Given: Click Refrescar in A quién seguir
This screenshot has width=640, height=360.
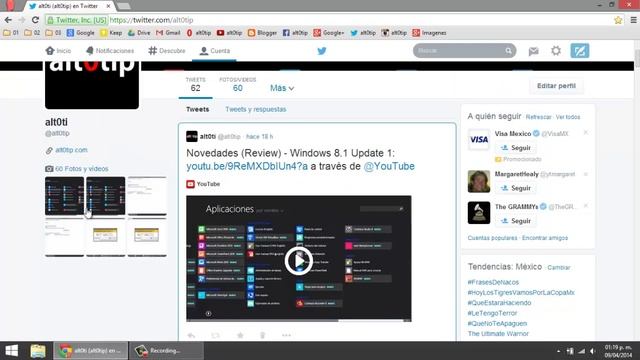Looking at the screenshot, I should click(538, 117).
